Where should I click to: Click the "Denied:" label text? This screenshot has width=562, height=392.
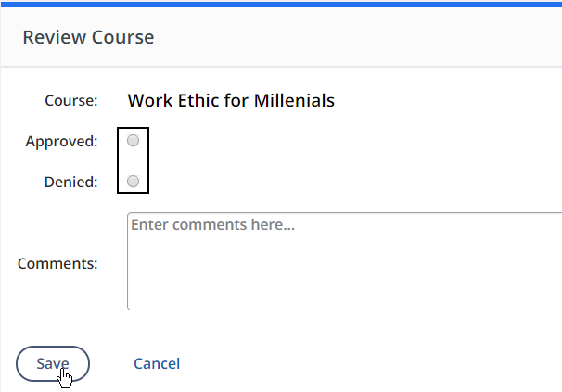[70, 182]
